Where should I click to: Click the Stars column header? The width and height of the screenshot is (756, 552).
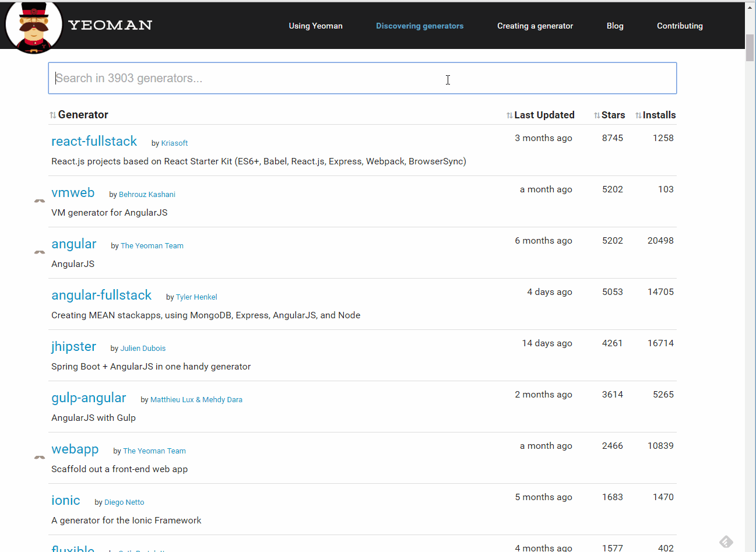[613, 115]
